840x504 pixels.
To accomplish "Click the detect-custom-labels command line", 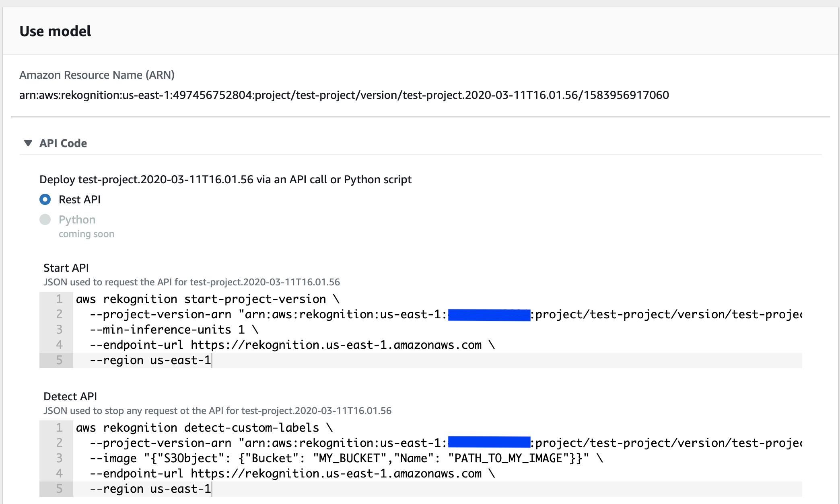I will pos(204,428).
